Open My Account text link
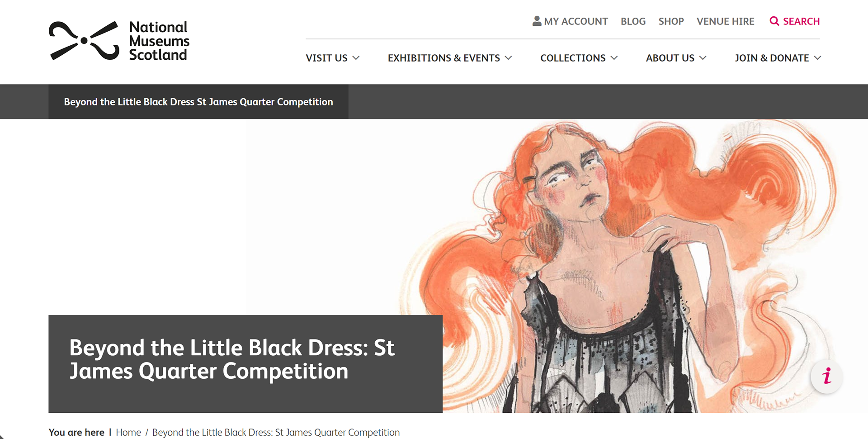868x439 pixels. (576, 21)
